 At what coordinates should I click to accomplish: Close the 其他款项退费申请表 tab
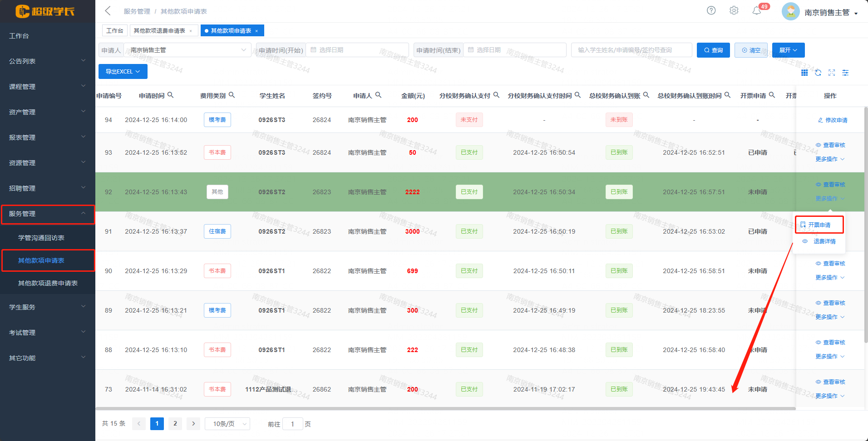pyautogui.click(x=191, y=31)
